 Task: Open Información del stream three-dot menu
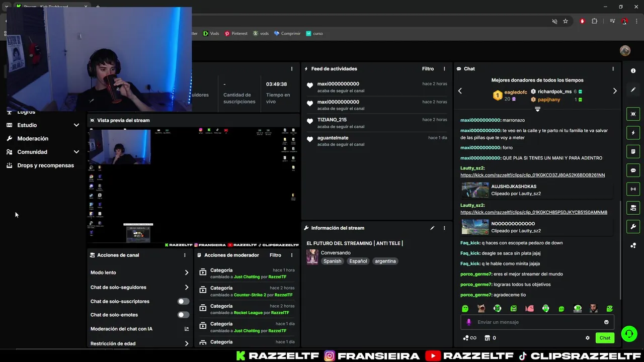coord(444,228)
